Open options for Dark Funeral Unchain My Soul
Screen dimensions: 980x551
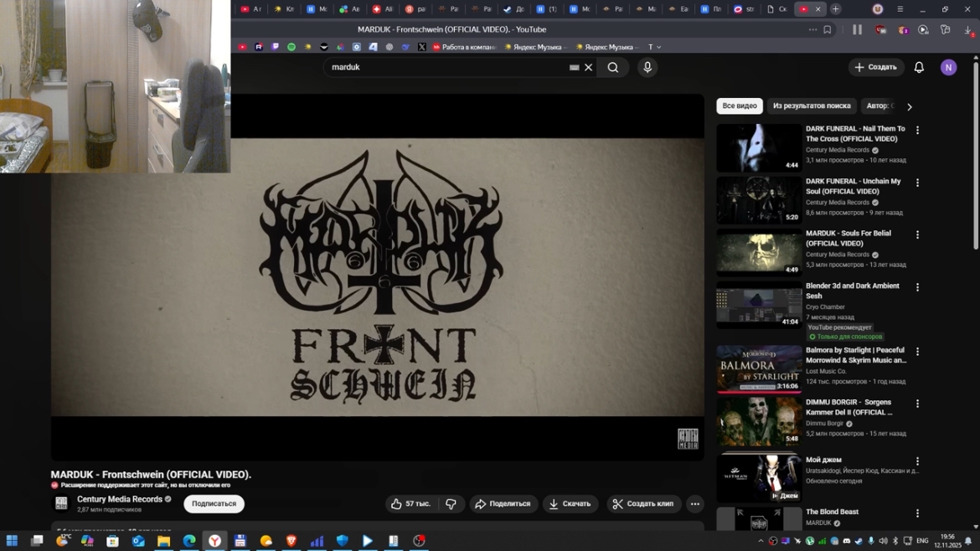tap(917, 183)
